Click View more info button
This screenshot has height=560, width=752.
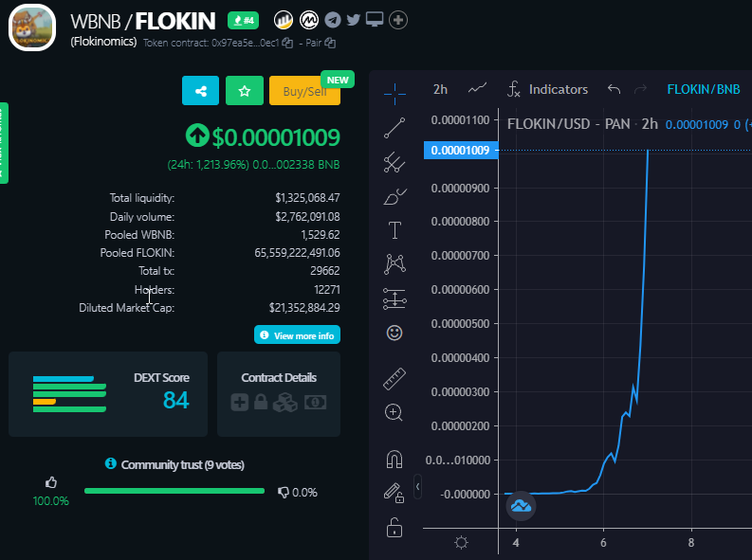tap(298, 334)
